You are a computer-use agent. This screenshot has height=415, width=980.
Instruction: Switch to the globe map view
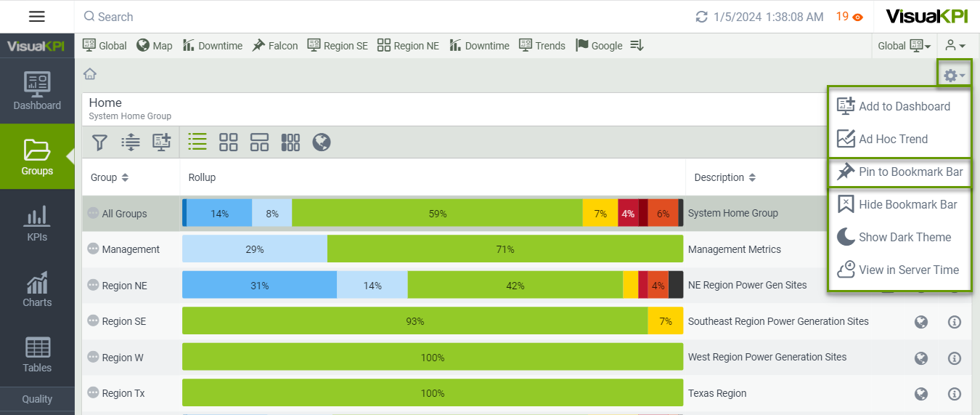[322, 142]
